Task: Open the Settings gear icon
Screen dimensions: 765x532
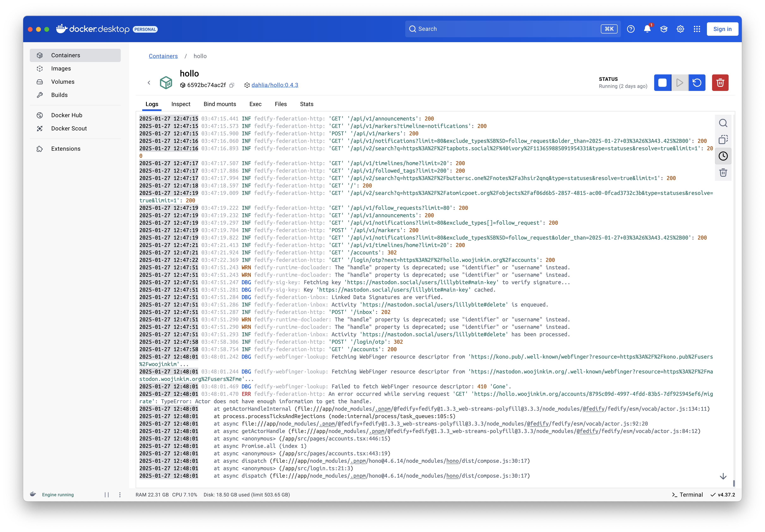Action: pos(680,29)
